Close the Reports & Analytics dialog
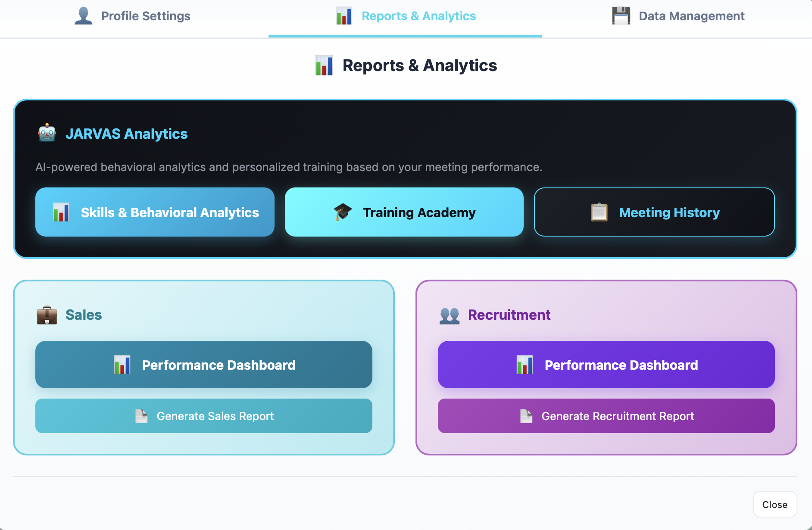The height and width of the screenshot is (530, 812). (x=775, y=504)
